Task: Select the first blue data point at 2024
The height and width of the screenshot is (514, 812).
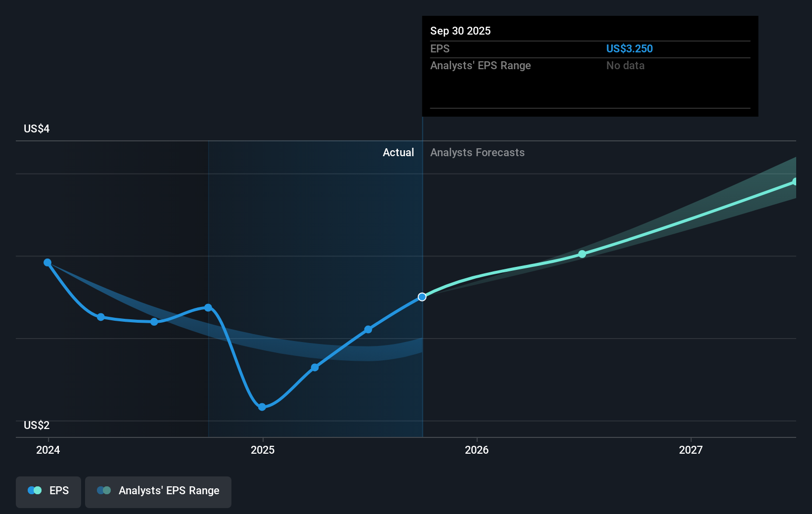Action: 47,262
